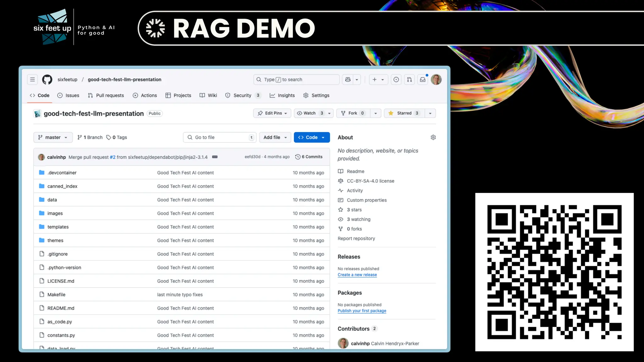Viewport: 644px width, 362px height.
Task: Open the README.md file
Action: pos(61,308)
